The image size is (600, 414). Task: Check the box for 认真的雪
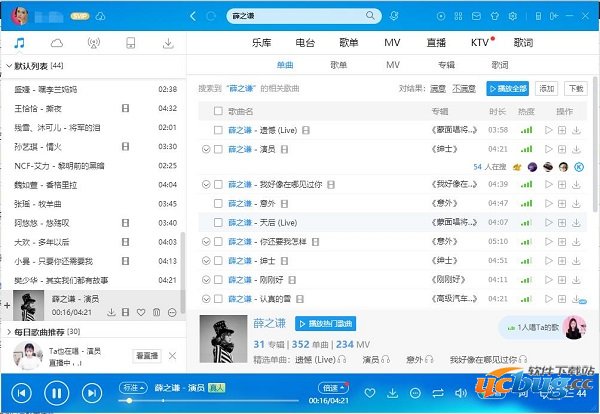[x=218, y=299]
